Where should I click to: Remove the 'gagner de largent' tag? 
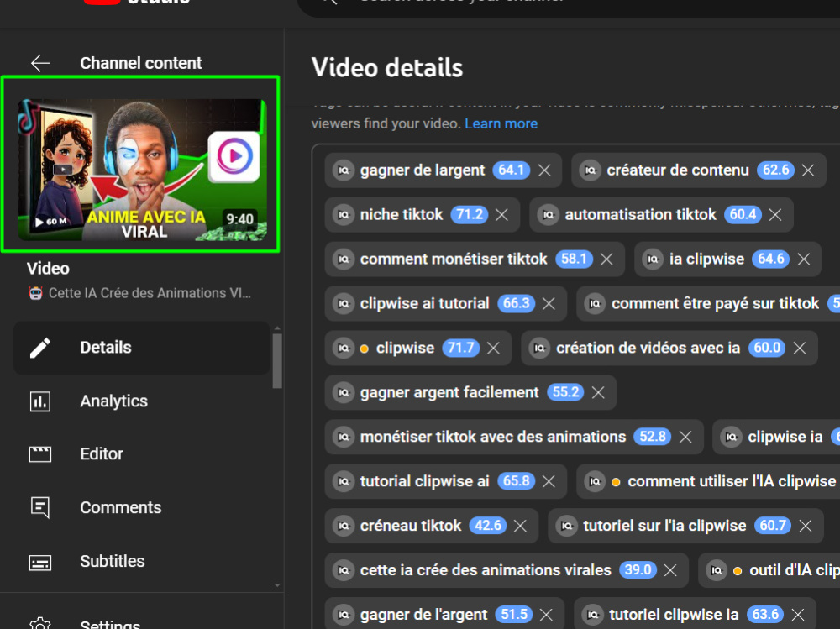coord(545,170)
